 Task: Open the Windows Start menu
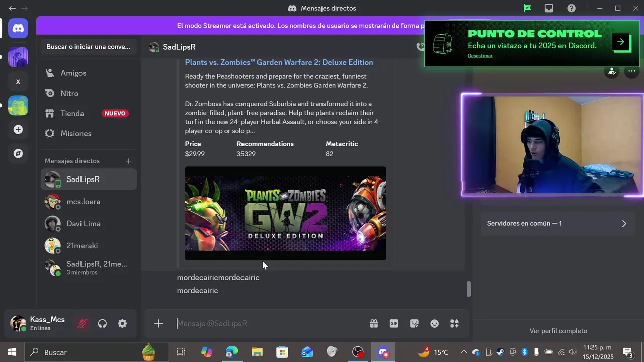[x=12, y=352]
